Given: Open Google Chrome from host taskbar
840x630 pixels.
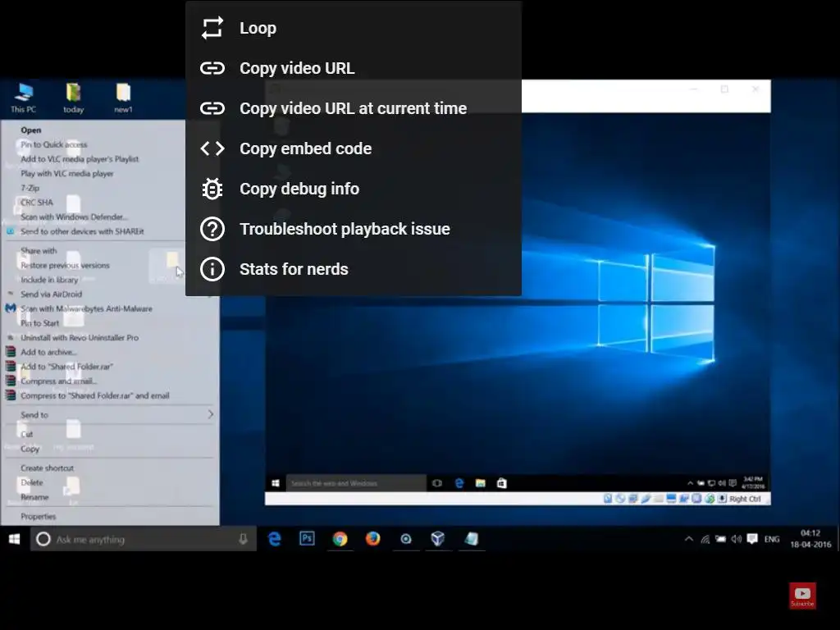Looking at the screenshot, I should [x=340, y=539].
